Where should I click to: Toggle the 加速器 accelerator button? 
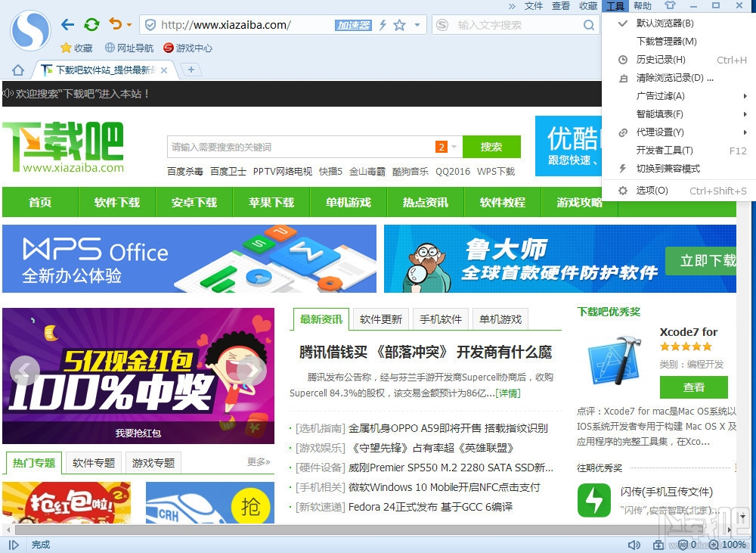pos(353,25)
